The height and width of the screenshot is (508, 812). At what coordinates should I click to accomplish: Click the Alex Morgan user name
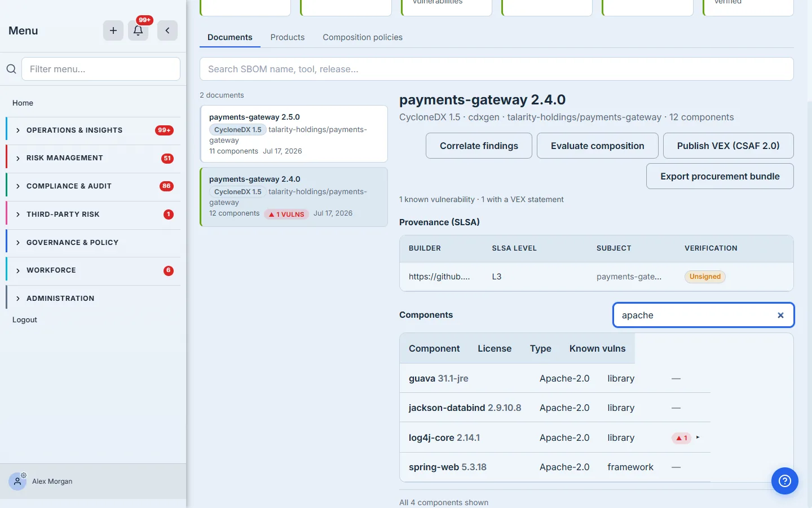(52, 481)
